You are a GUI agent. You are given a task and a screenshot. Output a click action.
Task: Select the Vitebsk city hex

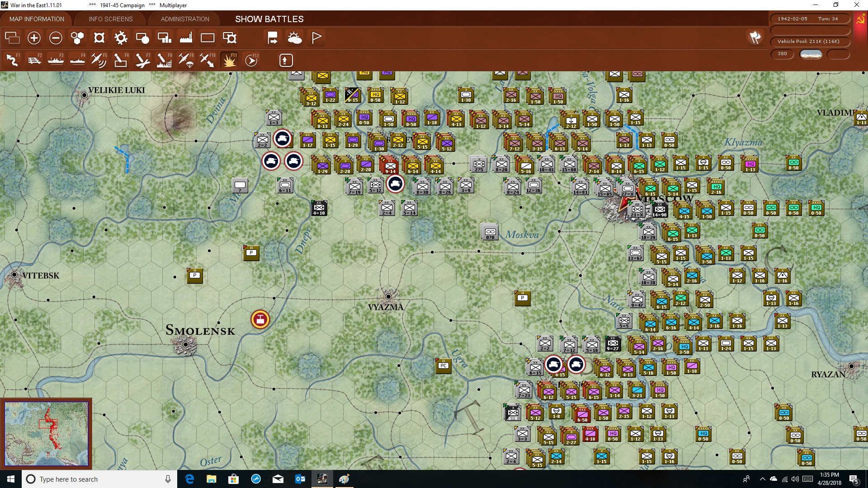pyautogui.click(x=14, y=275)
